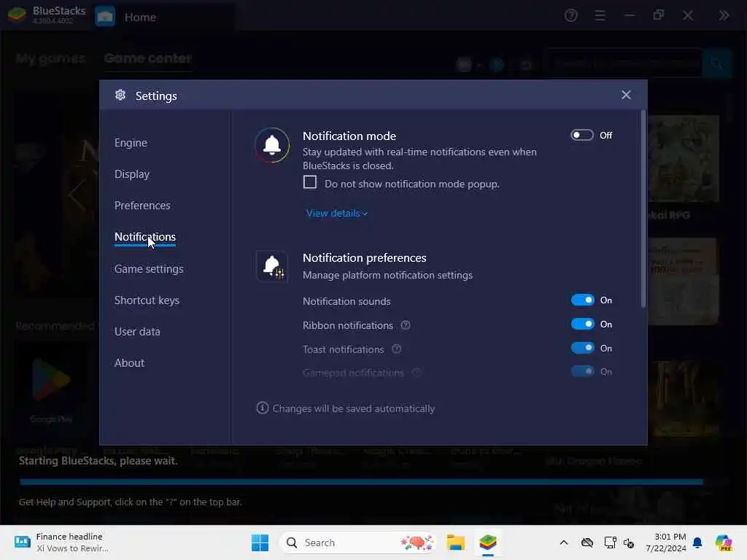Screen dimensions: 747x560
Task: Click help icon beside Ribbon notifications
Action: click(x=406, y=325)
